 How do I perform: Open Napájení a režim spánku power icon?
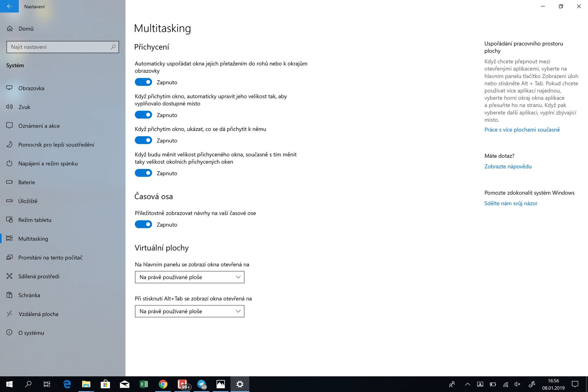click(x=9, y=163)
